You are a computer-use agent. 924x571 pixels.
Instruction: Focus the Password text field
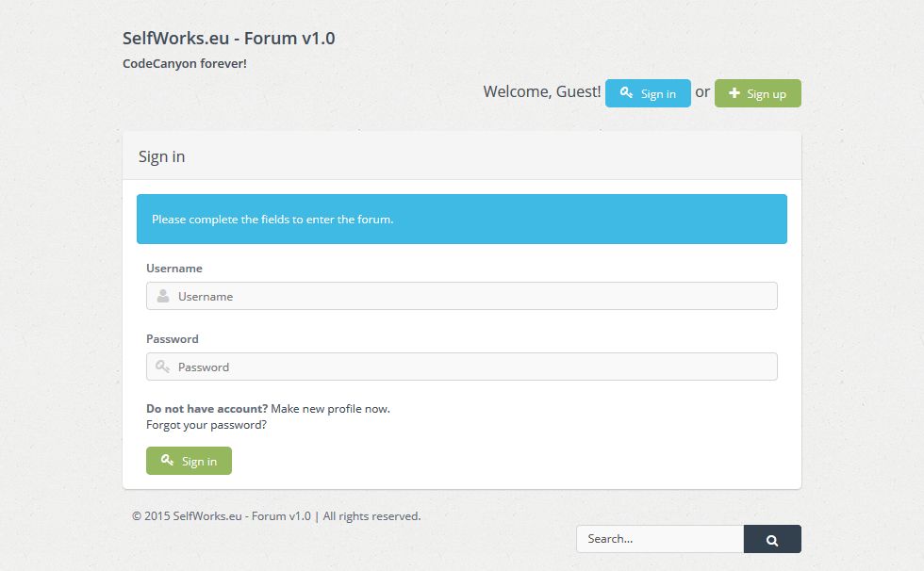(471, 367)
